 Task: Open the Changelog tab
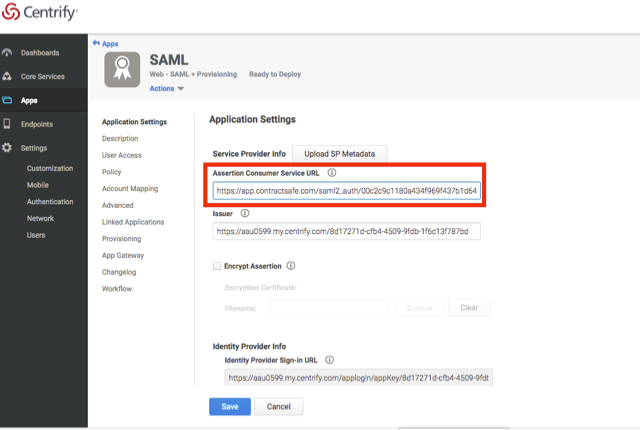click(119, 272)
